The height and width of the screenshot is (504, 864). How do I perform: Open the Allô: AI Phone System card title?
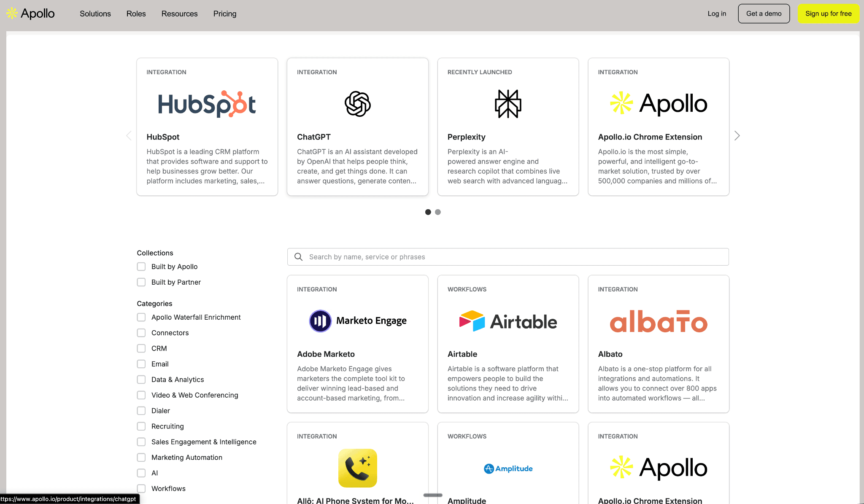click(x=355, y=501)
